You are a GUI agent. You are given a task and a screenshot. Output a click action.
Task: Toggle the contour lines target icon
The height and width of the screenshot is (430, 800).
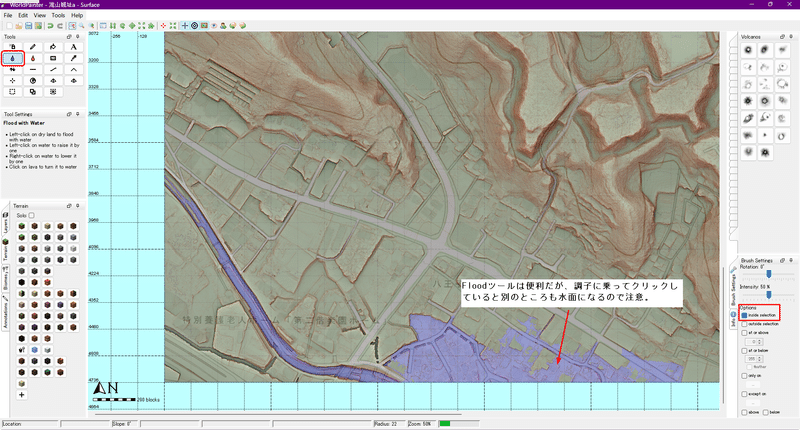click(194, 26)
